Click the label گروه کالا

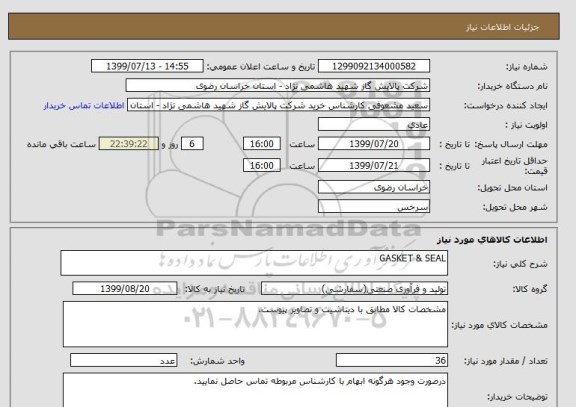click(530, 289)
